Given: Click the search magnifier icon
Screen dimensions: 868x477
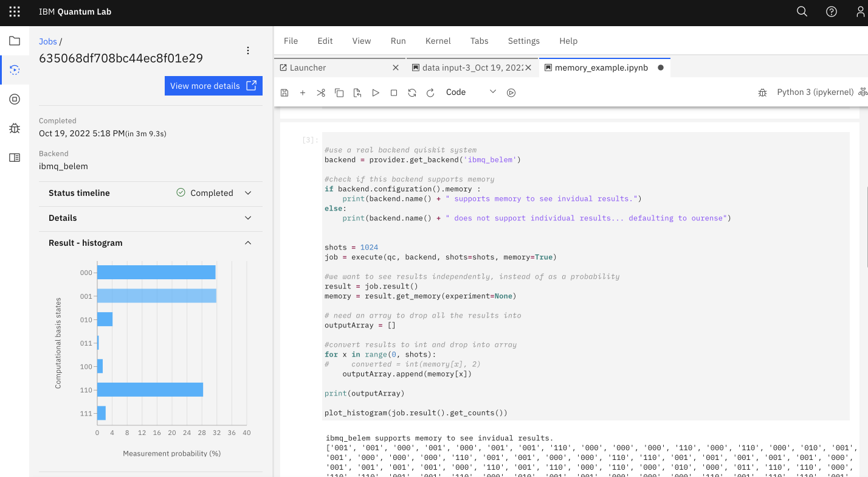Looking at the screenshot, I should (x=802, y=12).
